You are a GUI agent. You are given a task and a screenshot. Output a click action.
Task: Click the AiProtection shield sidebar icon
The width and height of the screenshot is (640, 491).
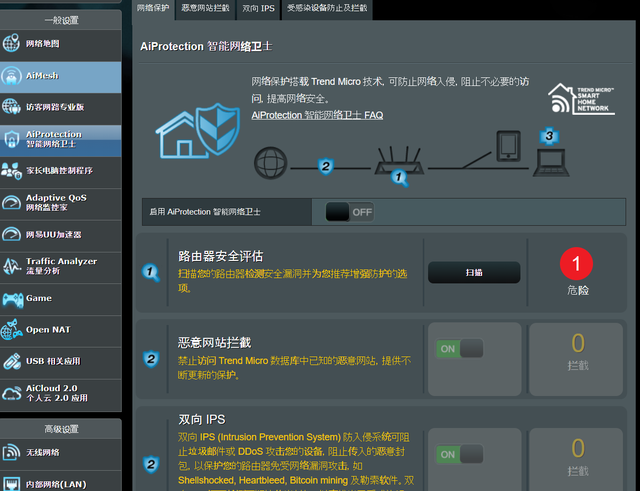click(x=11, y=139)
